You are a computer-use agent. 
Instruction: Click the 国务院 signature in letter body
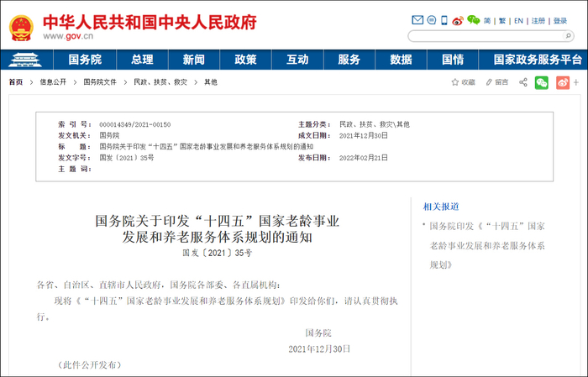318,332
